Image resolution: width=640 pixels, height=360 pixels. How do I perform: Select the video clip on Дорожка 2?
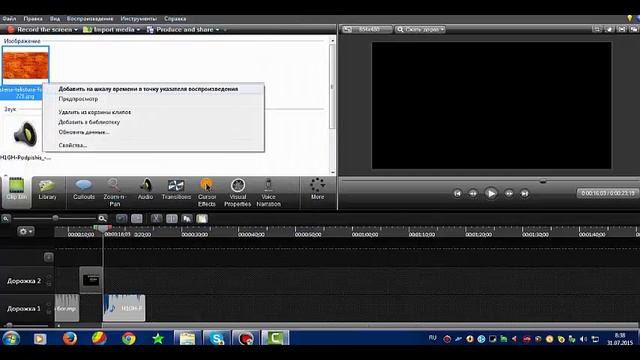coord(91,280)
